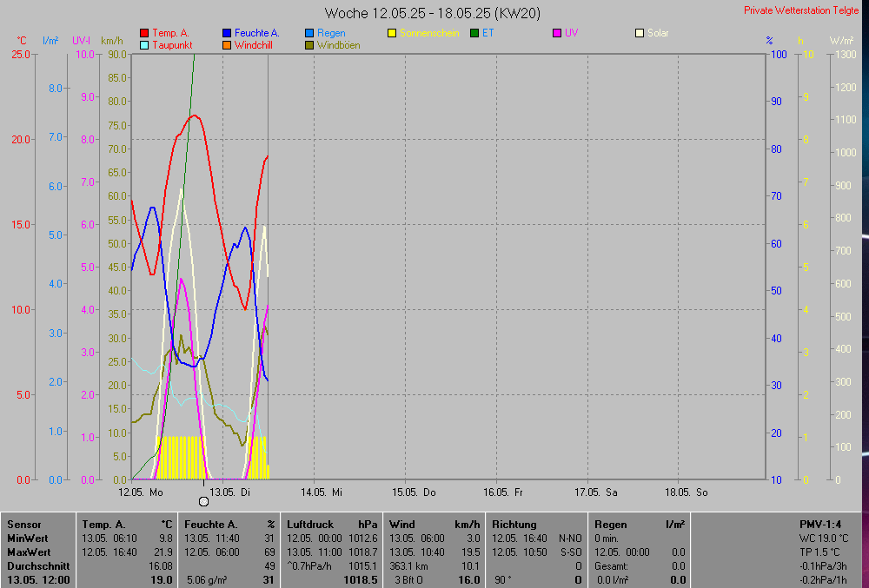Click the 'TP 1.5 °C' dew point value
This screenshot has height=588, width=869.
819,552
